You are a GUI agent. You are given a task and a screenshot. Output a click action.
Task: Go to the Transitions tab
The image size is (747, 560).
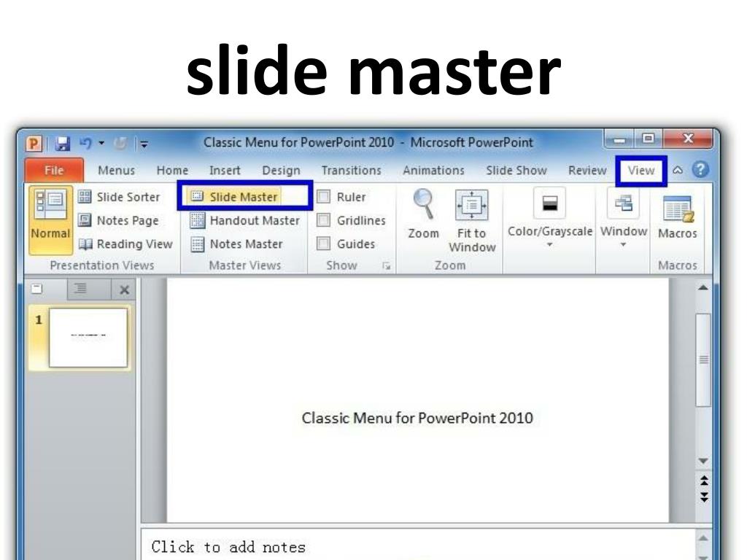(351, 171)
